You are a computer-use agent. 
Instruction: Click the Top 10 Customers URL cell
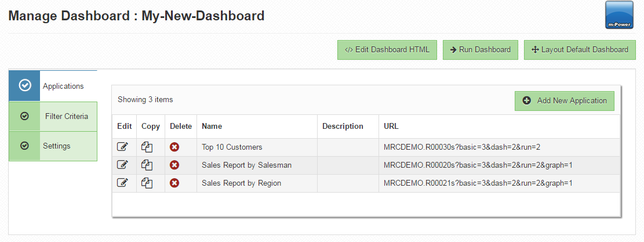tap(461, 147)
